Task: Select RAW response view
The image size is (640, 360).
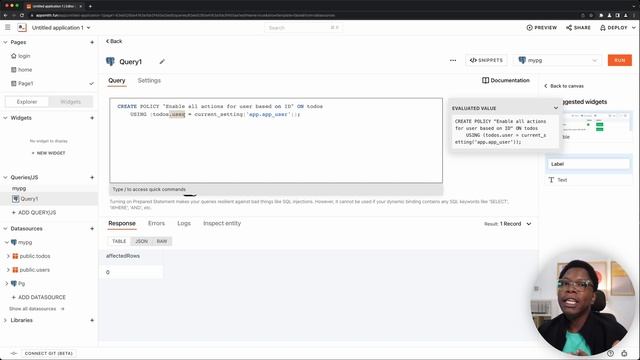Action: 162,241
